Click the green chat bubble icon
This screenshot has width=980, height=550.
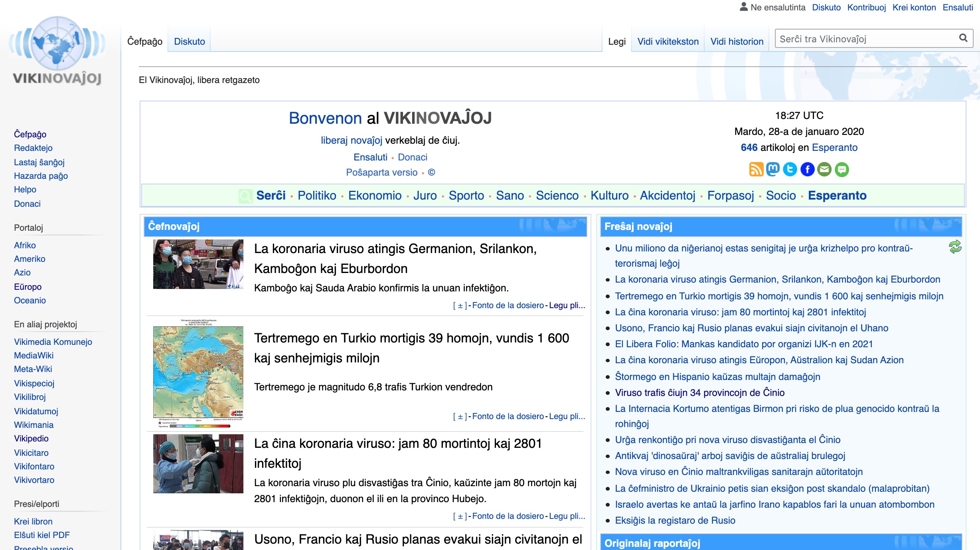[x=842, y=170]
